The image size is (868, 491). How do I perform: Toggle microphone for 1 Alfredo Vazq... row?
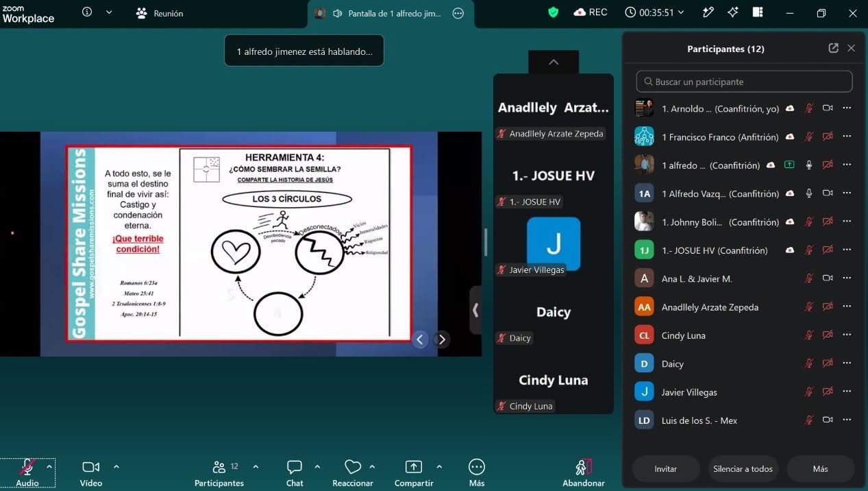click(x=809, y=194)
